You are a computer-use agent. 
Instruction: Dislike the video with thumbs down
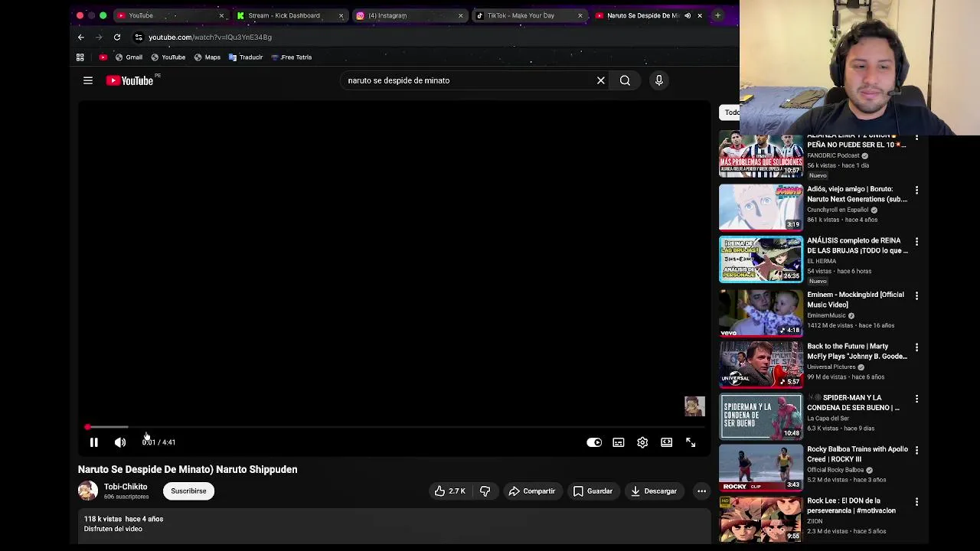click(x=485, y=491)
